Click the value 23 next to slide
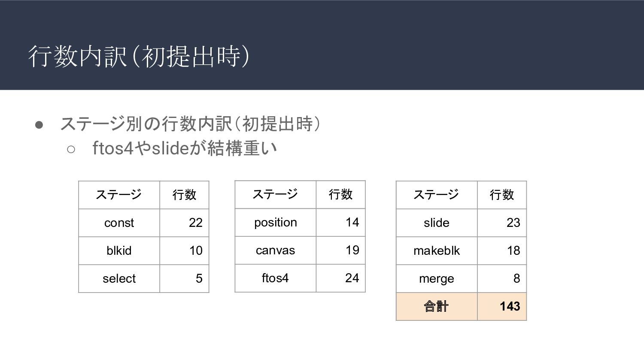The height and width of the screenshot is (362, 644). 502,223
